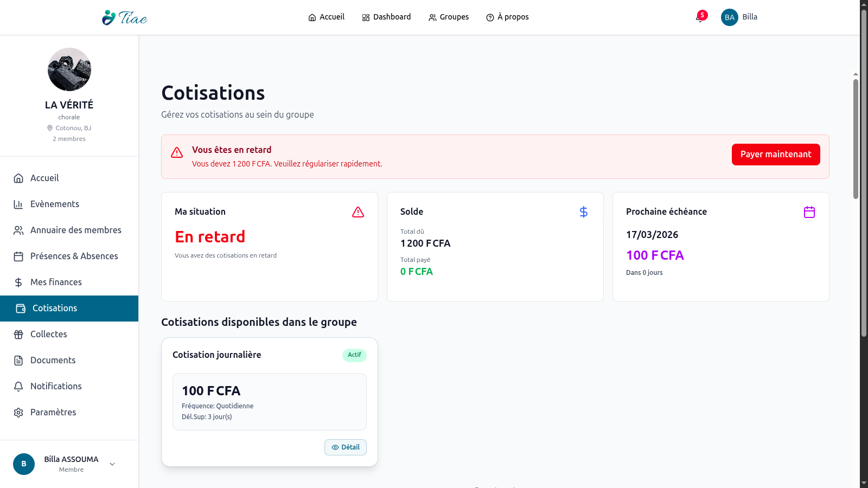Go to Groupes in top navigation

tap(449, 17)
